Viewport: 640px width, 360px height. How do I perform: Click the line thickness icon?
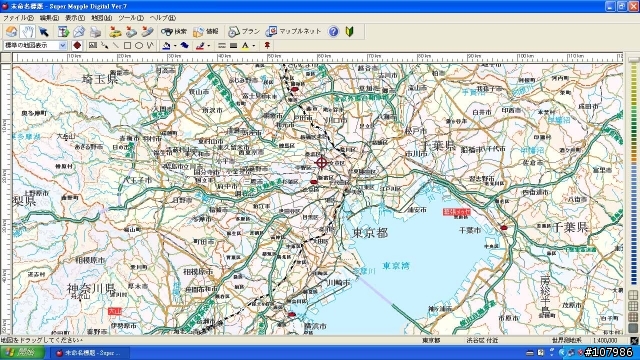pos(233,46)
